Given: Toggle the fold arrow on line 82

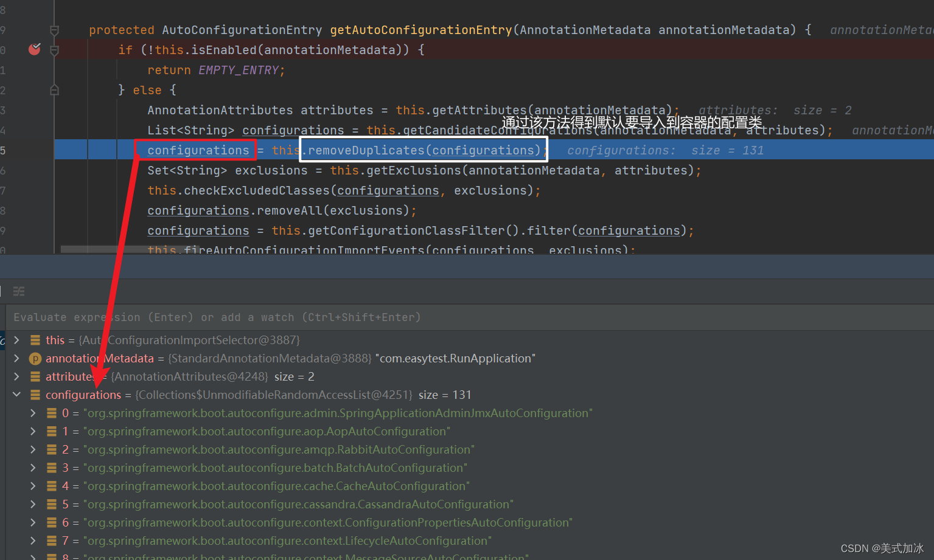Looking at the screenshot, I should pyautogui.click(x=54, y=89).
